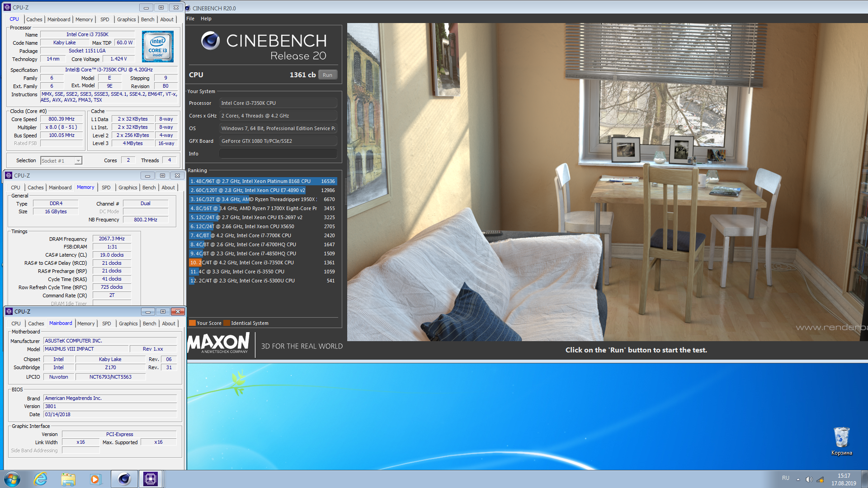Select ranking row 7 Core i7-7700K
Screen dimensions: 868x488
[x=263, y=235]
